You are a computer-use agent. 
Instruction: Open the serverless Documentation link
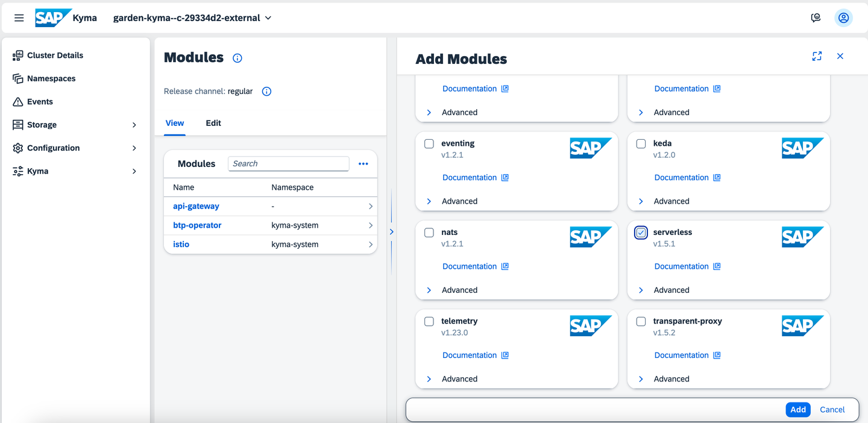pyautogui.click(x=682, y=266)
